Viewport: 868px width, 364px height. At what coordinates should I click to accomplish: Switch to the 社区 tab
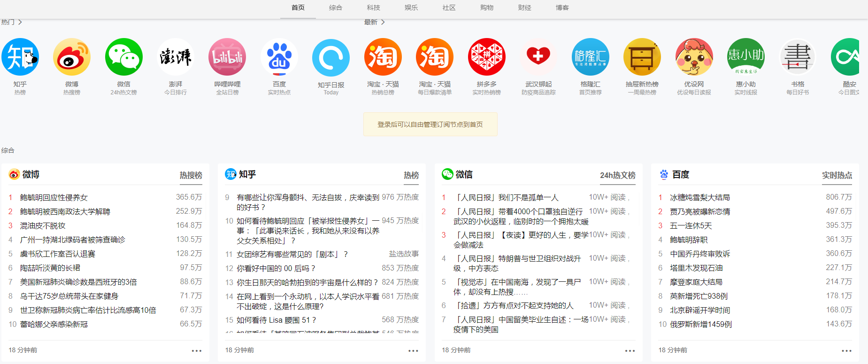point(449,8)
